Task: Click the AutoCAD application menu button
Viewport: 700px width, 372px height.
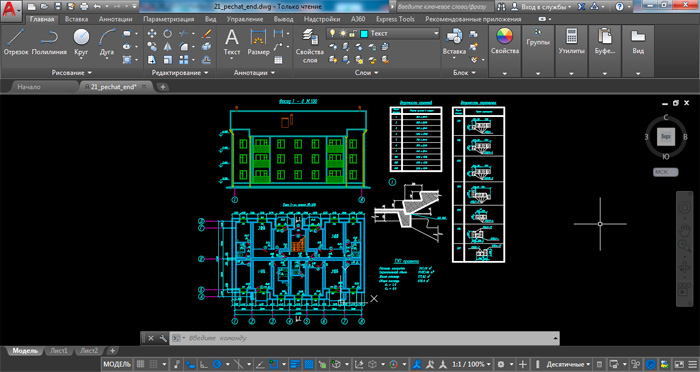Action: point(11,11)
